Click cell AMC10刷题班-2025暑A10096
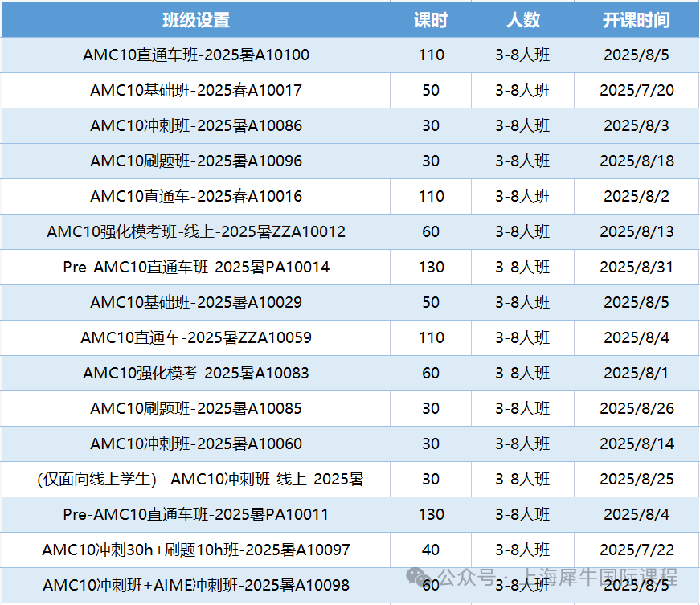 [196, 161]
